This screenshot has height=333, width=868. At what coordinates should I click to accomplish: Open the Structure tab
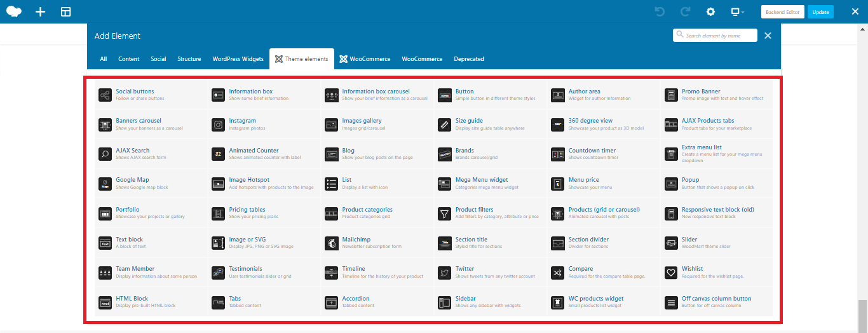(189, 59)
